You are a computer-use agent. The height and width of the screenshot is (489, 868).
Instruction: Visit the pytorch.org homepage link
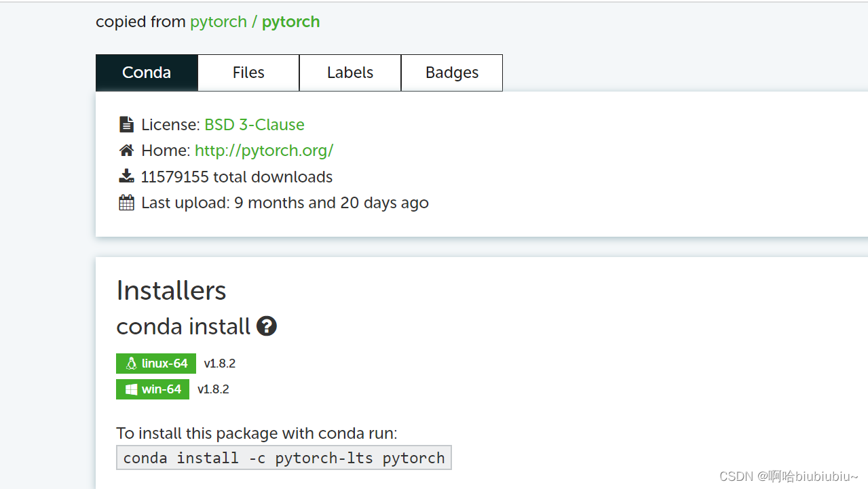(x=263, y=150)
